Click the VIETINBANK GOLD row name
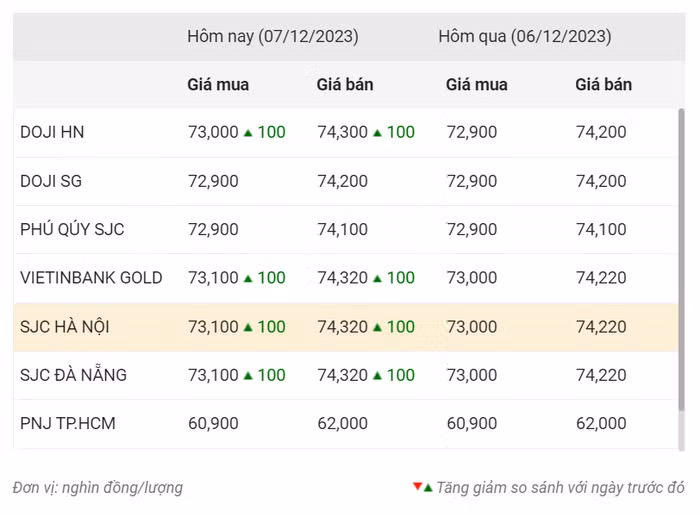This screenshot has width=700, height=516. [91, 278]
